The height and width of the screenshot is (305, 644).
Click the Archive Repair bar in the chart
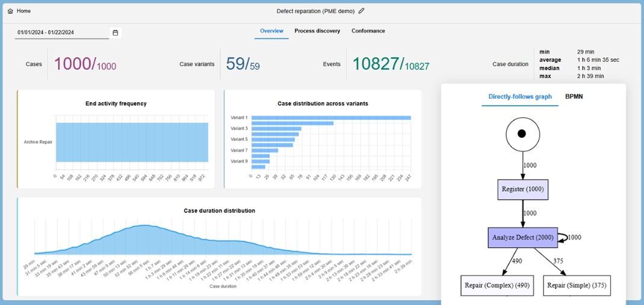pyautogui.click(x=132, y=143)
